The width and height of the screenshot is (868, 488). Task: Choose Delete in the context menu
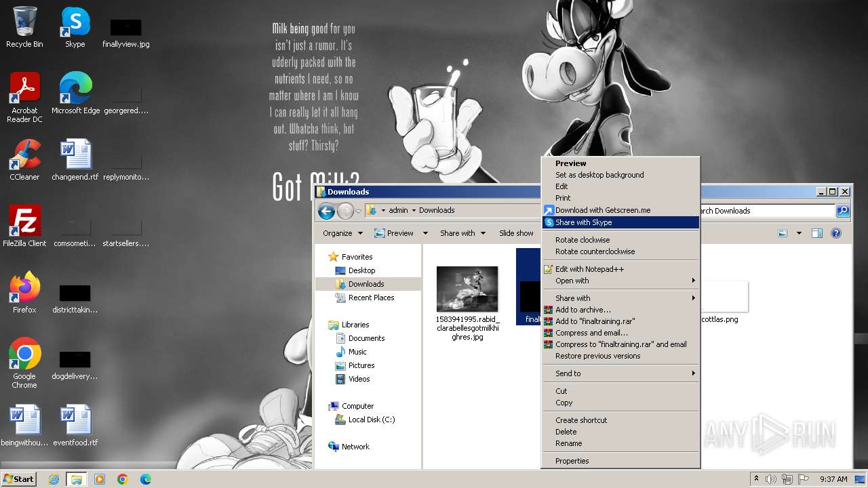[x=620, y=432]
